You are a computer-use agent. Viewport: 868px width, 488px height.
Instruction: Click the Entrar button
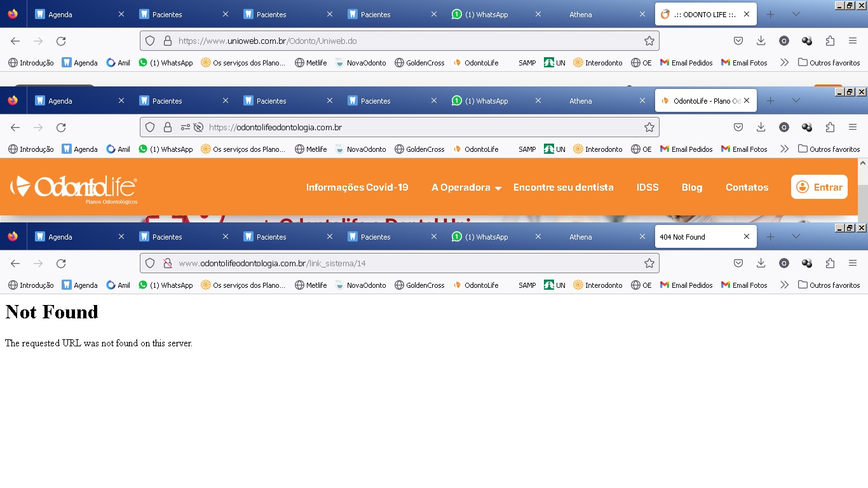tap(819, 187)
